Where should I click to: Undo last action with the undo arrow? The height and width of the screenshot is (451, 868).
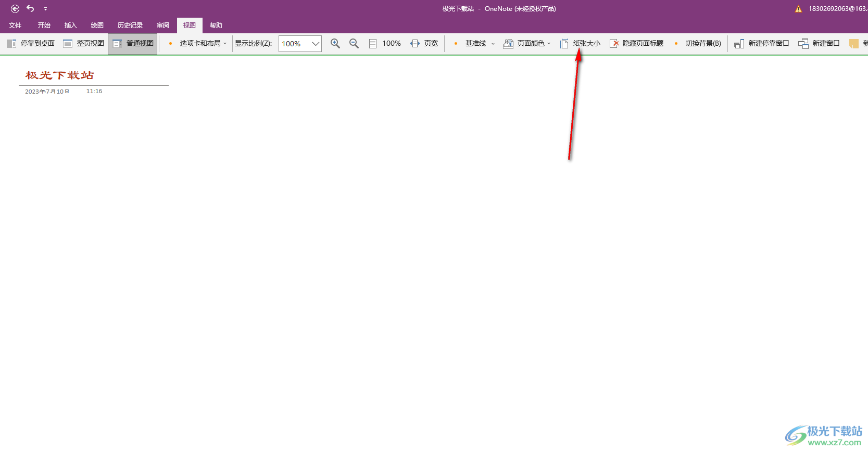(30, 9)
